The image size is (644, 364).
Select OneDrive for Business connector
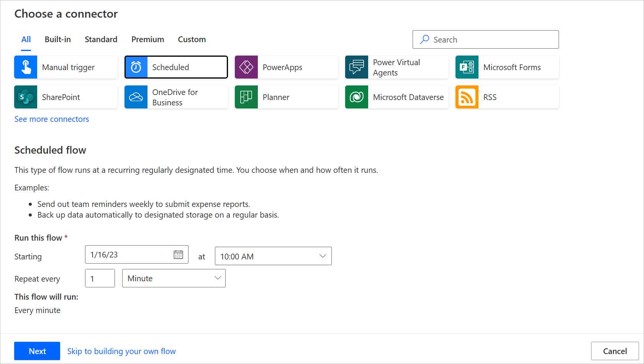[x=176, y=97]
